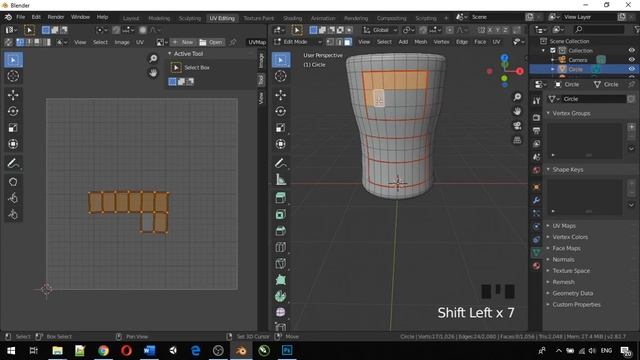Select the Annotate tool in UV editor

(x=13, y=163)
